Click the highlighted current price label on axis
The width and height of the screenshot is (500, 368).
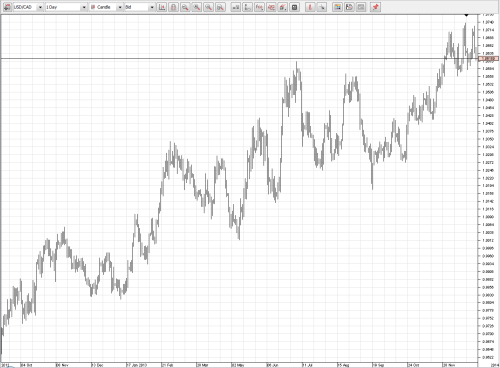[489, 59]
